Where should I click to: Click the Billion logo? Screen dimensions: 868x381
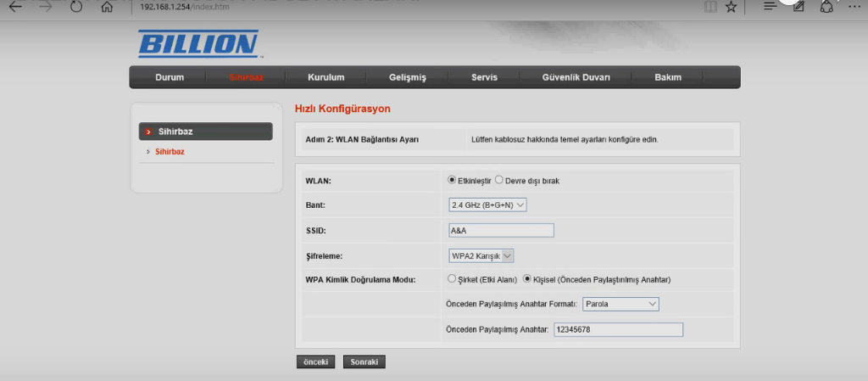[x=198, y=44]
